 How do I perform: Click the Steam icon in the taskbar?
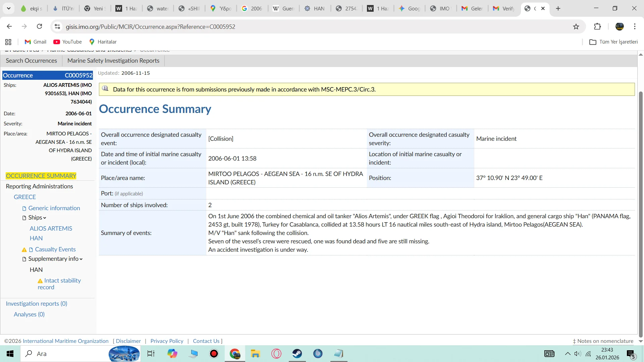click(x=297, y=354)
